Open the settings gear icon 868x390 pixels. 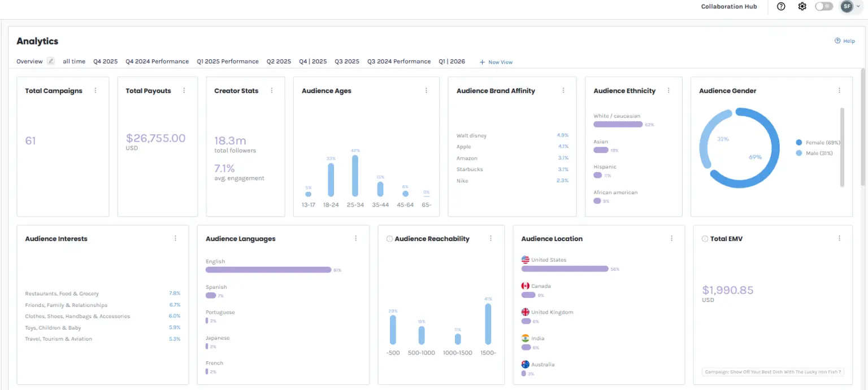(802, 7)
